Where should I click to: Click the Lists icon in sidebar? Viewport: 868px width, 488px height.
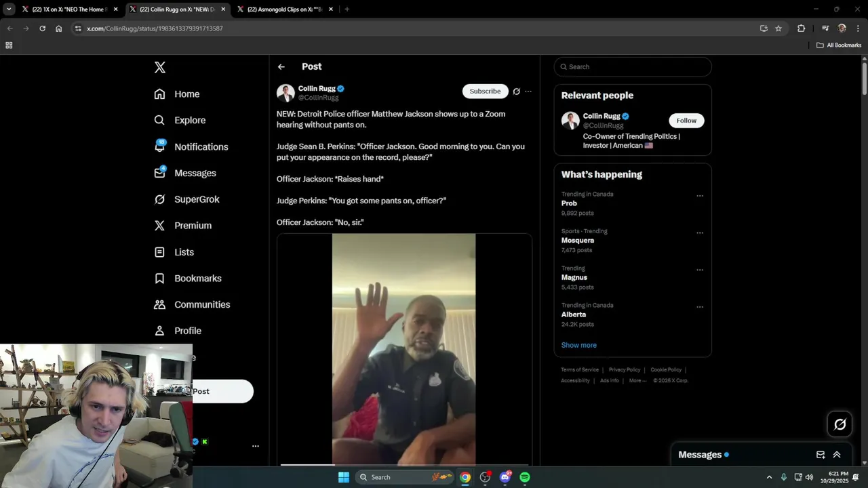159,252
